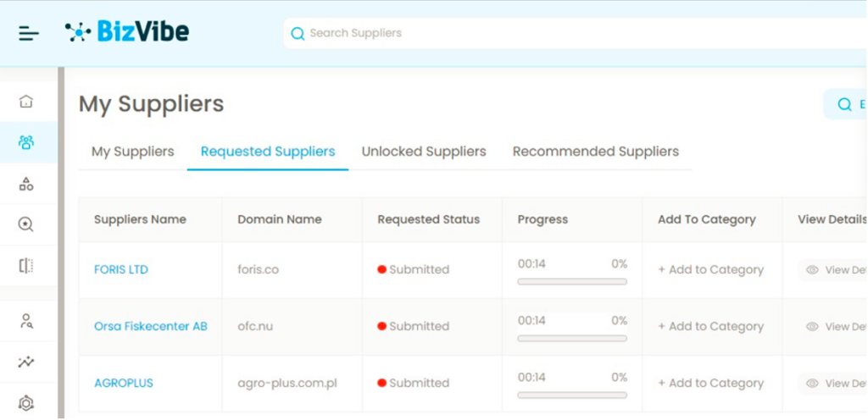Screen dimensions: 868x420
Task: Open the FORIS LTD supplier link
Action: pos(121,269)
